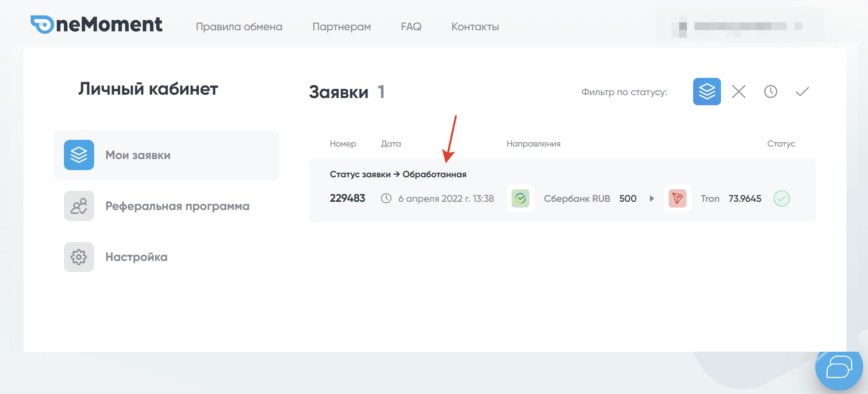Click the Мои заявки layers icon
The image size is (868, 394).
point(79,155)
